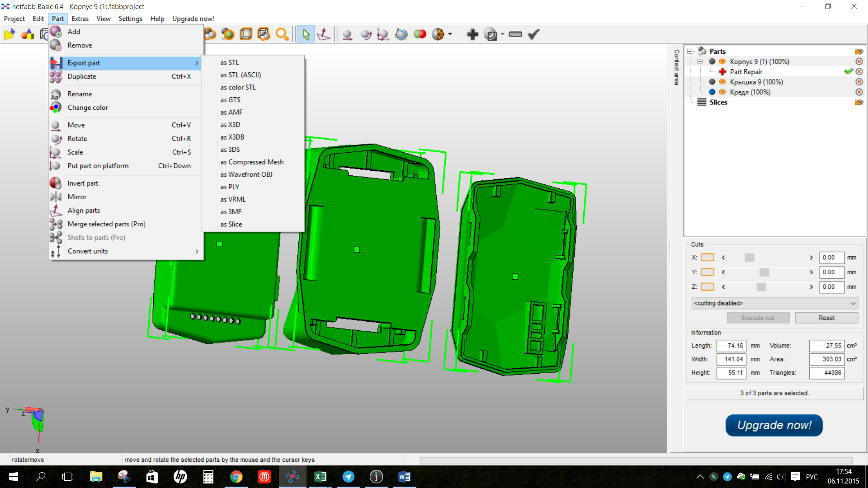This screenshot has width=868, height=488.
Task: Click the measurement ruler toolbar icon
Action: pos(515,34)
